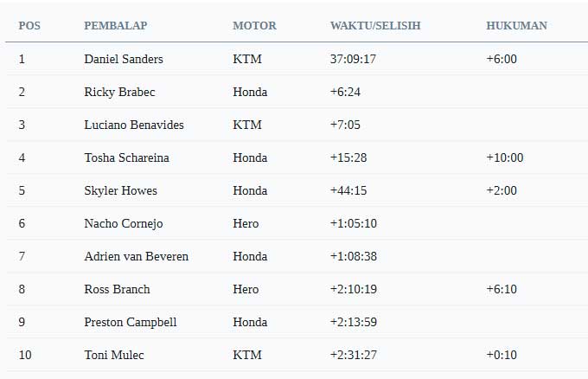
Task: Click on Luciano Benavides in the table
Action: coord(134,125)
